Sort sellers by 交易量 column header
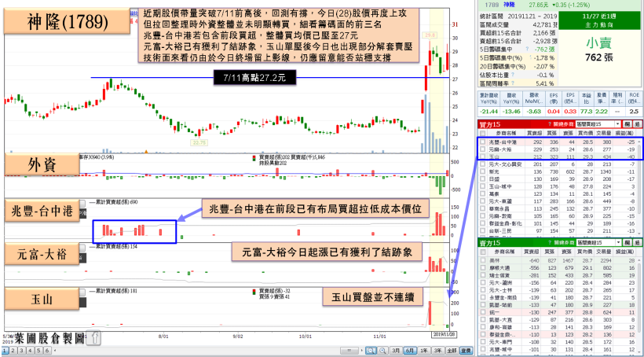Image resolution: width=644 pixels, height=357 pixels. tap(604, 252)
